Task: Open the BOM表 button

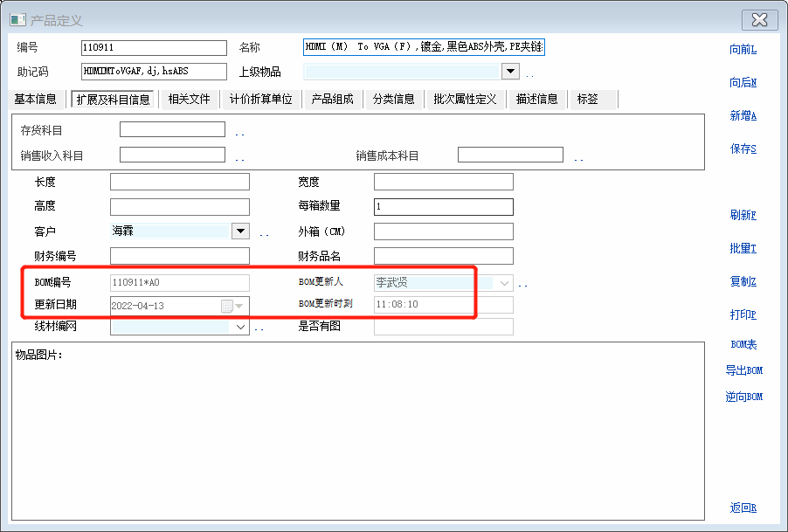Action: 743,345
